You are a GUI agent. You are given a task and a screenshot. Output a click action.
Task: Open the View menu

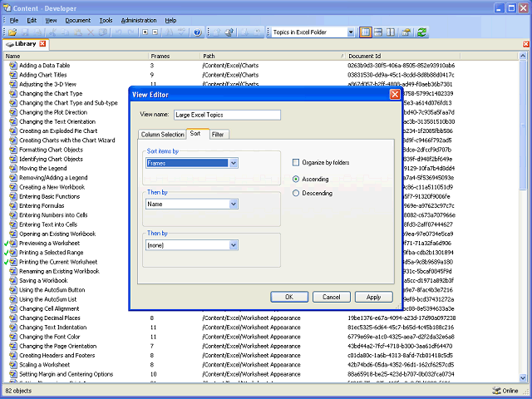51,20
